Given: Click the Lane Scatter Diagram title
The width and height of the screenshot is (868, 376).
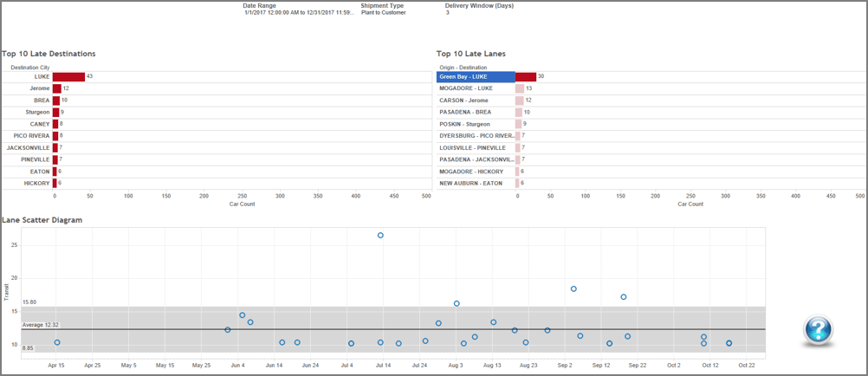Looking at the screenshot, I should 42,220.
